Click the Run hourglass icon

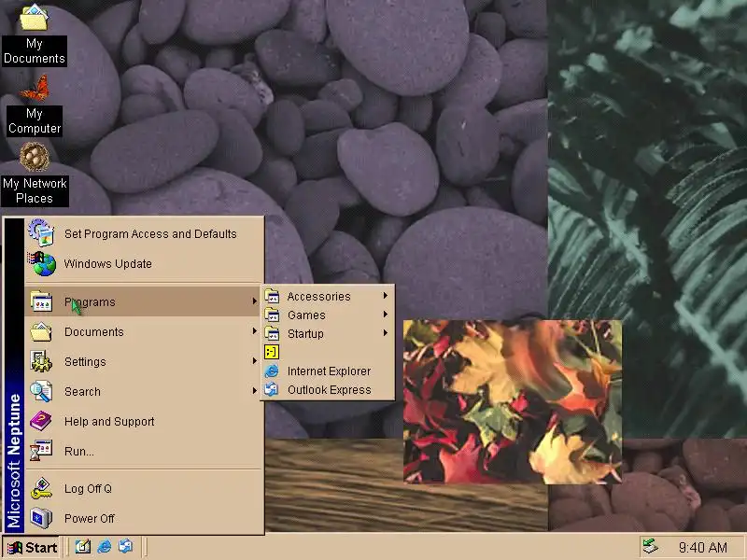41,451
